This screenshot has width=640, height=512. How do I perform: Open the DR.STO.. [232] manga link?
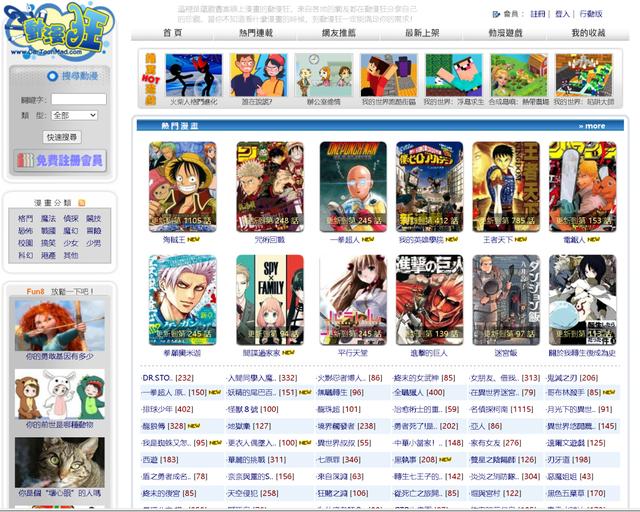tap(168, 378)
